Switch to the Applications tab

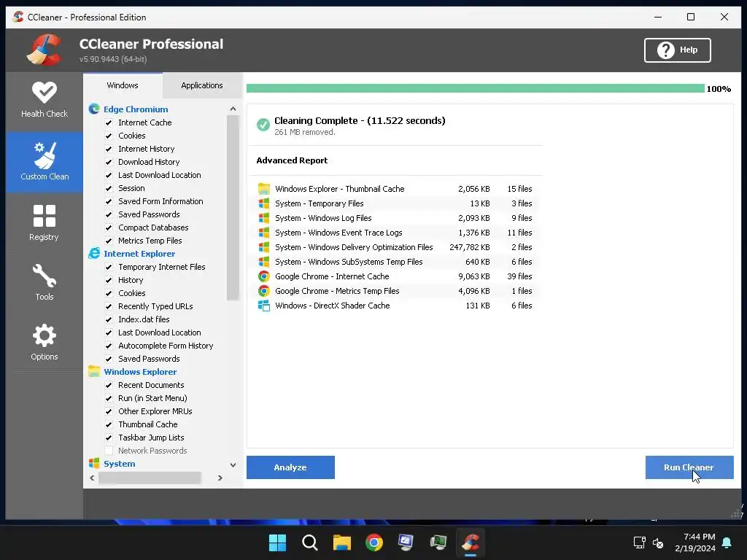coord(202,85)
